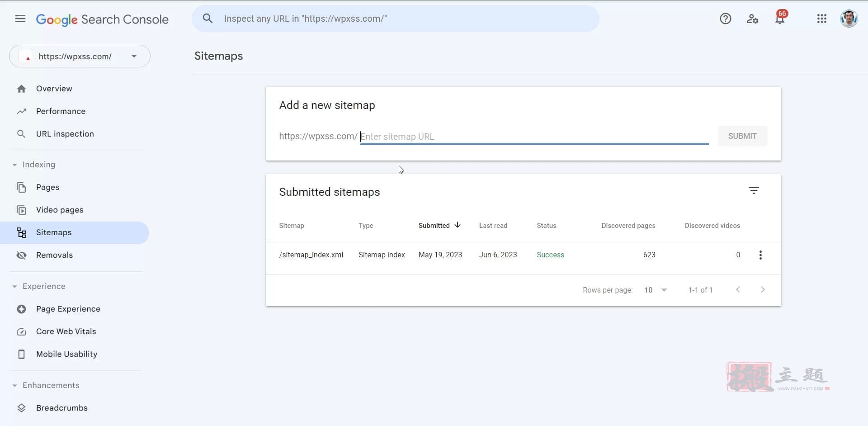
Task: Click the Type column header
Action: [x=366, y=226]
